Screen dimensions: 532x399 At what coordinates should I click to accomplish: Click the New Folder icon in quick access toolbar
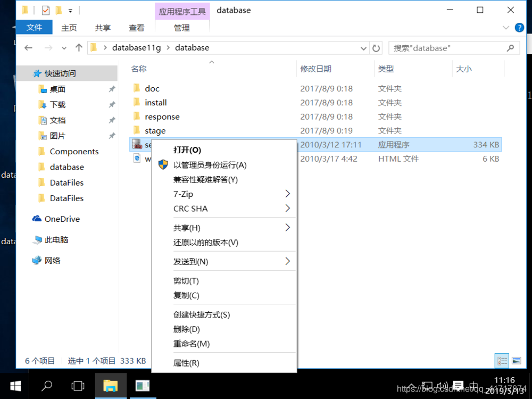tap(59, 11)
